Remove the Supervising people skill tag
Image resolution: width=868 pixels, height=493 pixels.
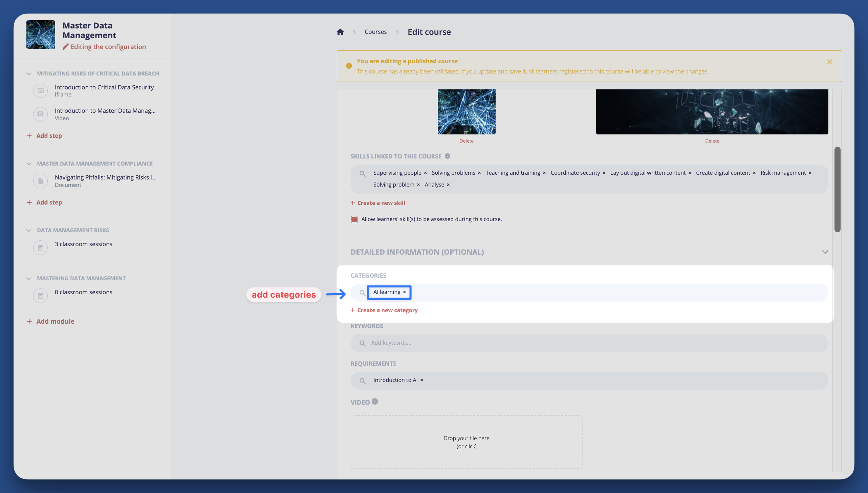(x=426, y=173)
